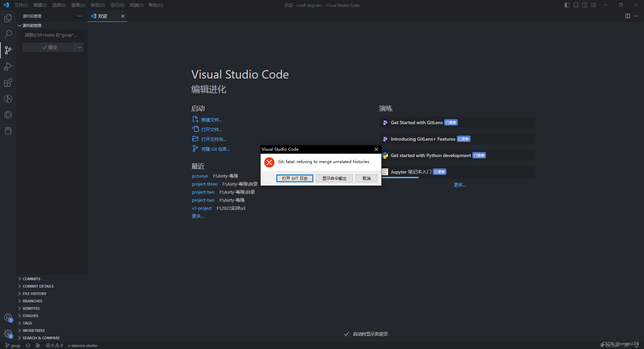Toggle secondary side bar layout icon
Screen dimensions: 644x349
click(x=585, y=5)
